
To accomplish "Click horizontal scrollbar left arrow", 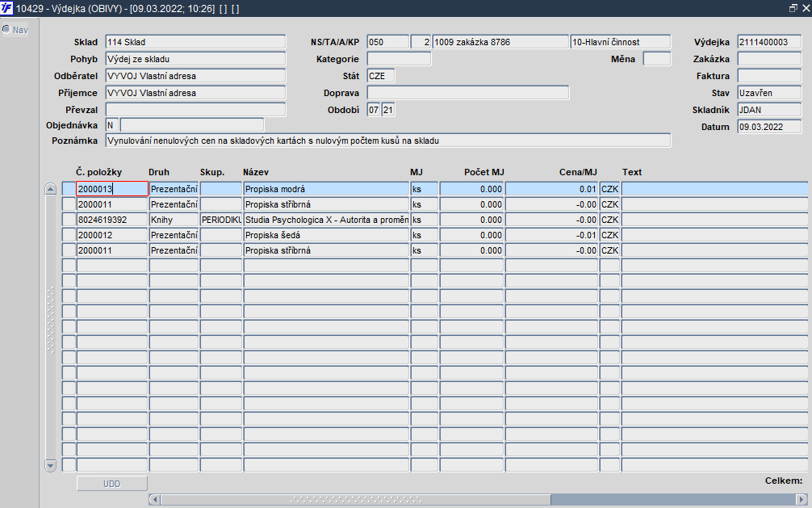I will (x=154, y=499).
